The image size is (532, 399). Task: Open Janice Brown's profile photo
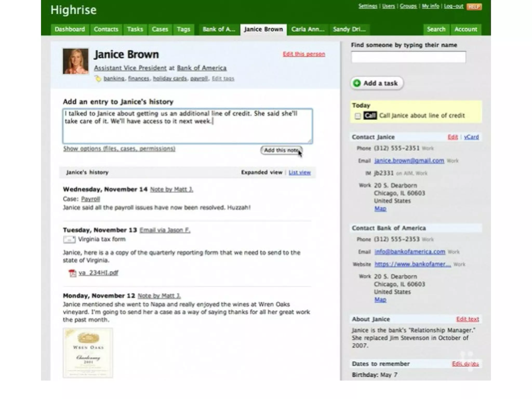76,61
